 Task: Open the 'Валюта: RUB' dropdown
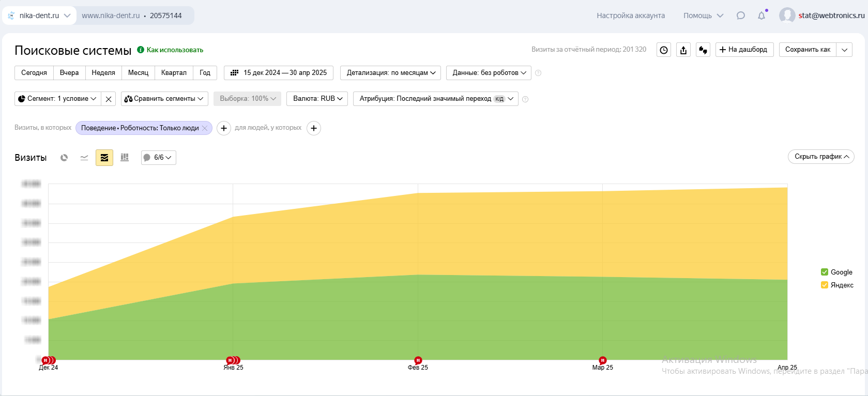(x=317, y=99)
